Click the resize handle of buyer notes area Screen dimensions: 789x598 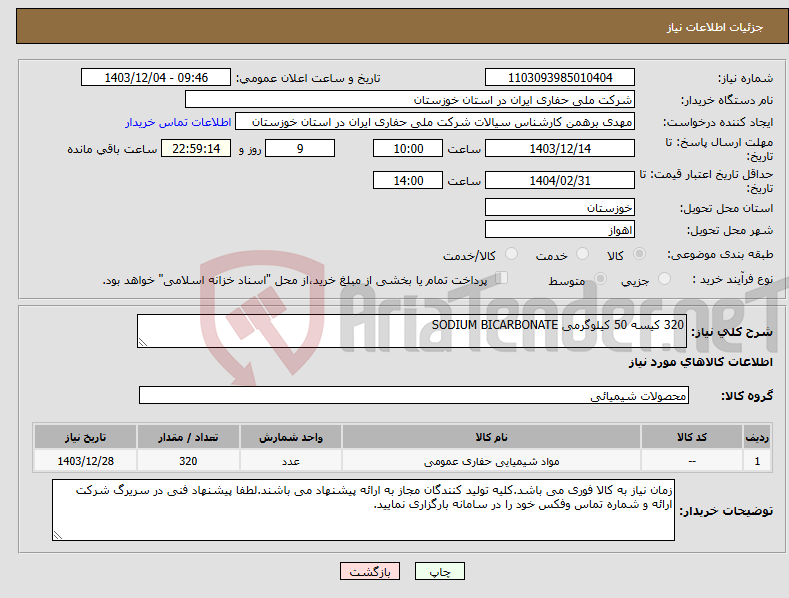tap(58, 536)
